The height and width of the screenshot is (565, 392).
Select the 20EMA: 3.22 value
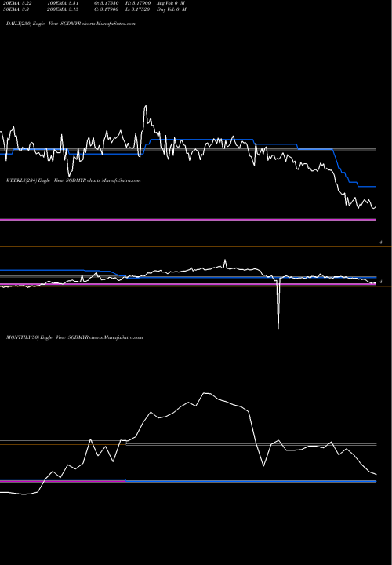[16, 2]
